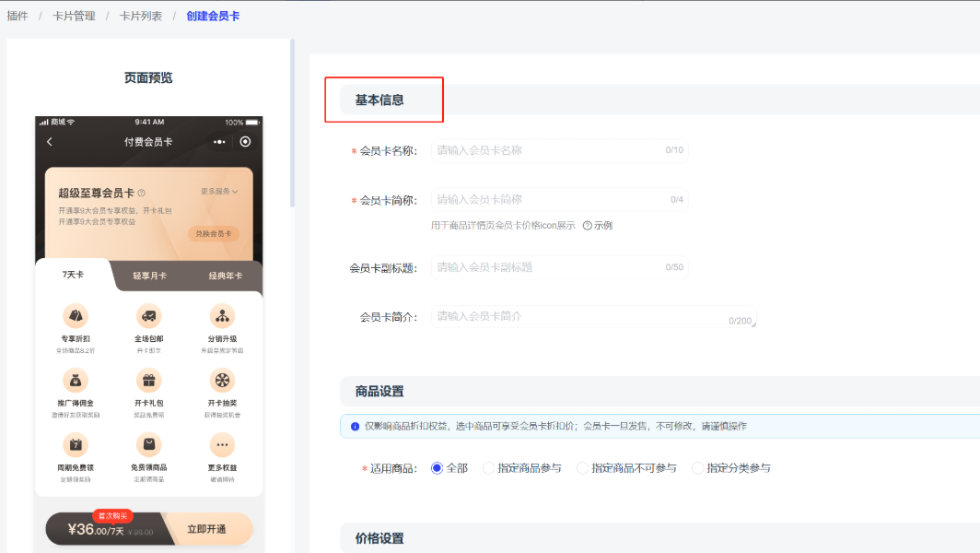Click the 开卡抽奖 wheel icon
This screenshot has height=553, width=980.
point(222,380)
